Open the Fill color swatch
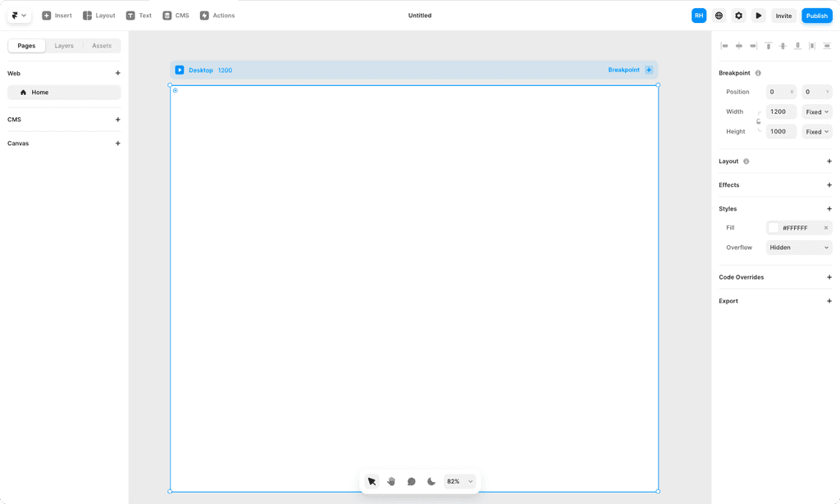This screenshot has height=504, width=840. click(772, 227)
